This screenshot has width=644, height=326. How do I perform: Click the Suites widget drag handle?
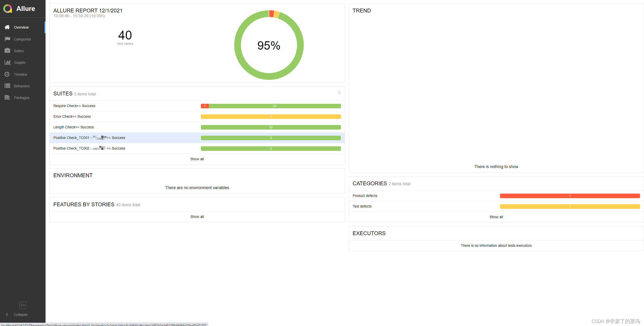(x=339, y=92)
